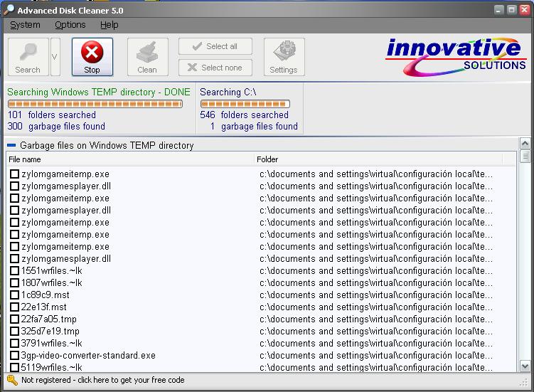Select the 325d7e19.tmp checkbox
This screenshot has height=392, width=534.
click(14, 332)
